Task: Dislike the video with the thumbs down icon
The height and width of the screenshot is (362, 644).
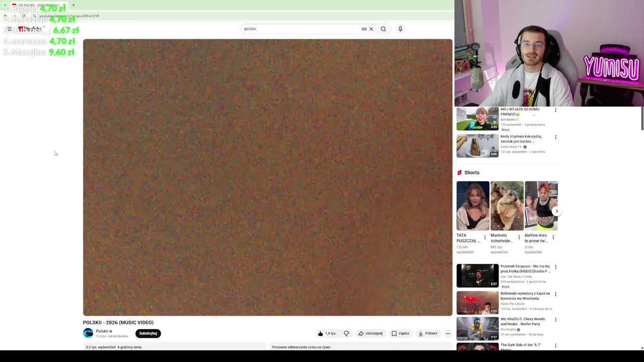Action: [346, 333]
